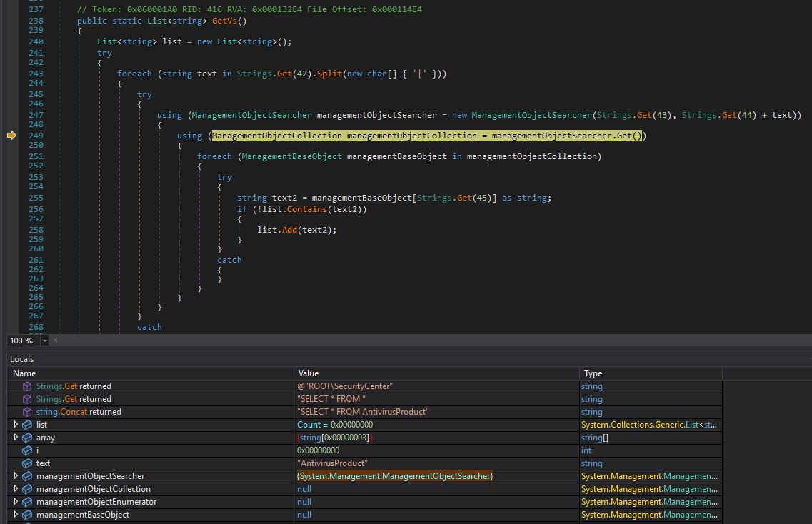Viewport: 812px width, 524px height.
Task: Select the @"ROOT\SecurityCenter" value
Action: (345, 386)
